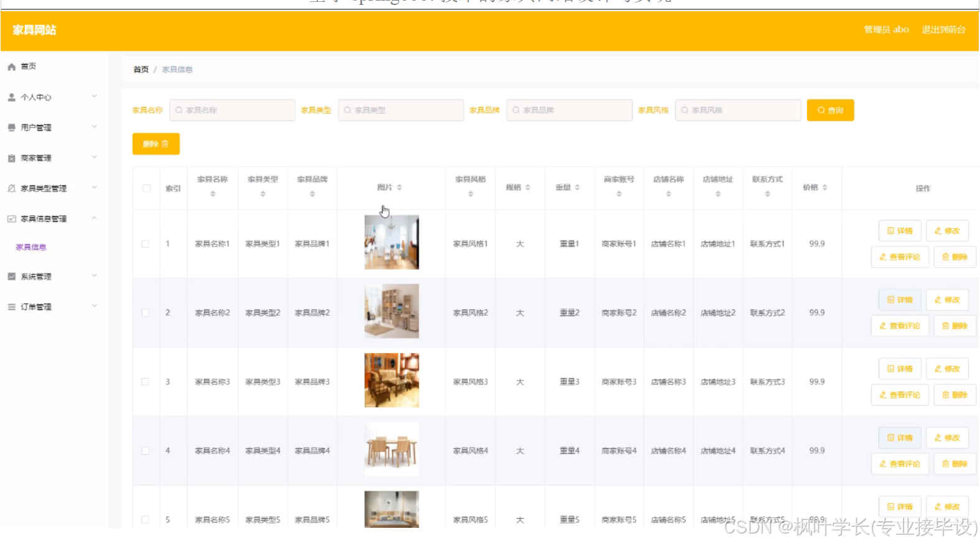The image size is (980, 544).
Task: Sort by 家具类型 column arrows
Action: pyautogui.click(x=263, y=194)
